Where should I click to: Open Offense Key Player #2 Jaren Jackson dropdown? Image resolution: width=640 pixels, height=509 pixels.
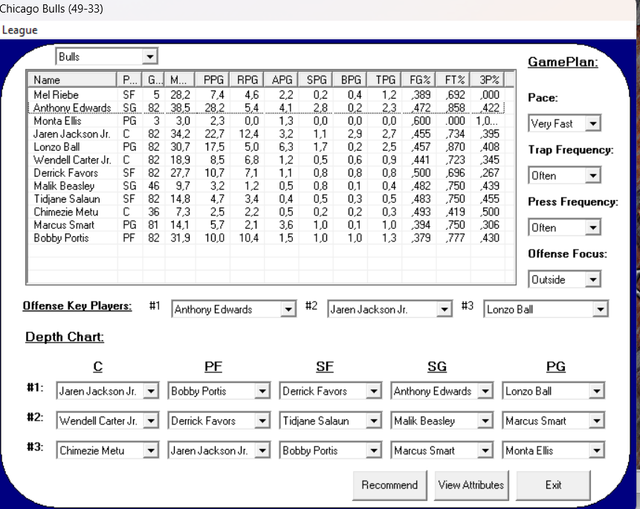click(x=390, y=309)
